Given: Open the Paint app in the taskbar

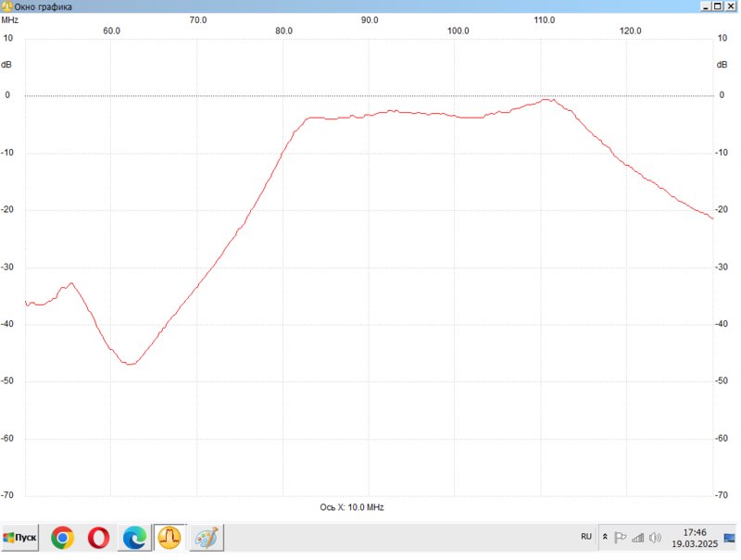Looking at the screenshot, I should click(x=206, y=537).
